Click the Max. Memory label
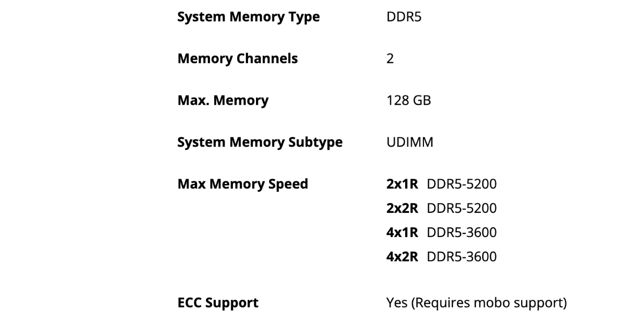 point(223,100)
